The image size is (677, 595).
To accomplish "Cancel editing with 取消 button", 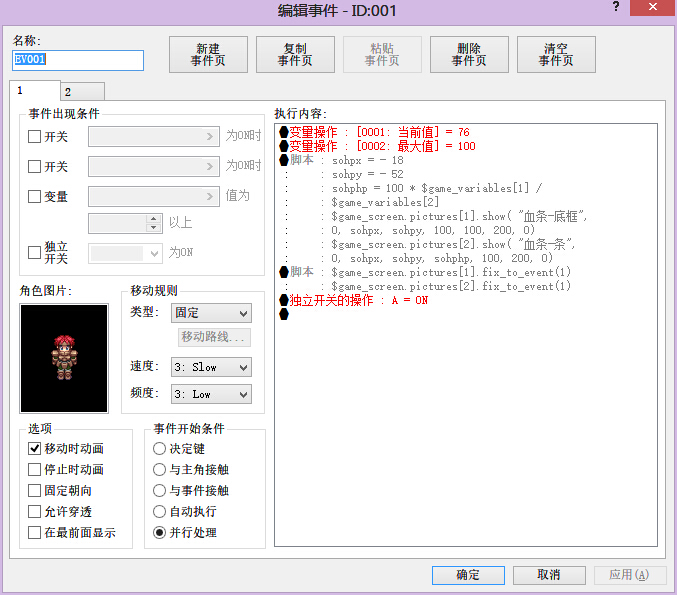I will tap(549, 575).
